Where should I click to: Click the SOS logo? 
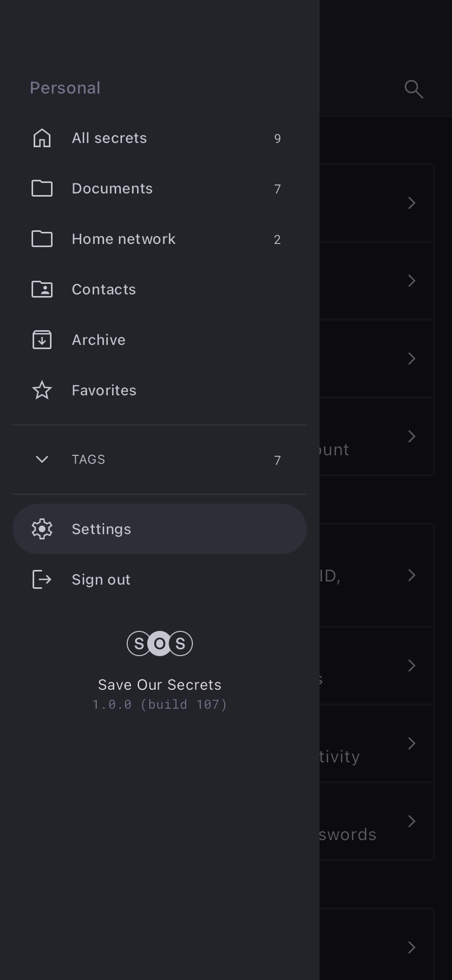(160, 644)
